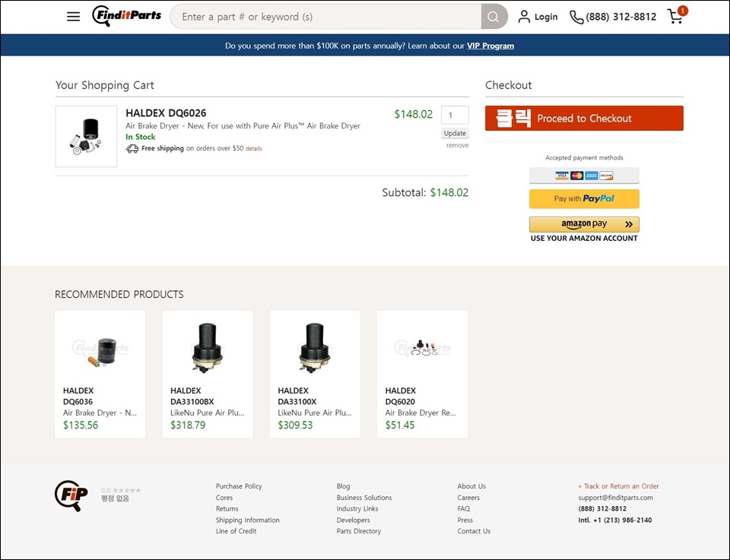
Task: Open Line of Credit footer link
Action: point(236,531)
